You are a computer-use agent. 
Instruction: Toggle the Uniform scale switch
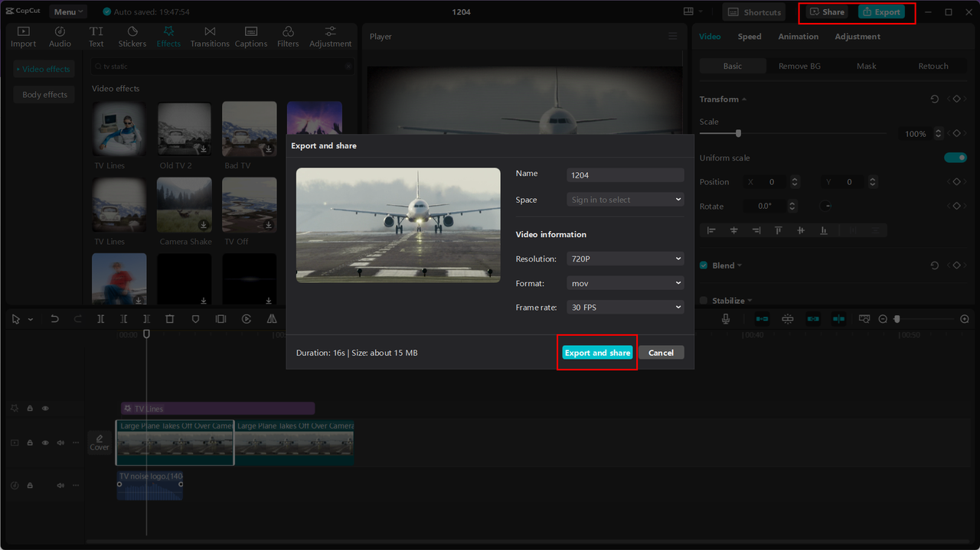(955, 158)
